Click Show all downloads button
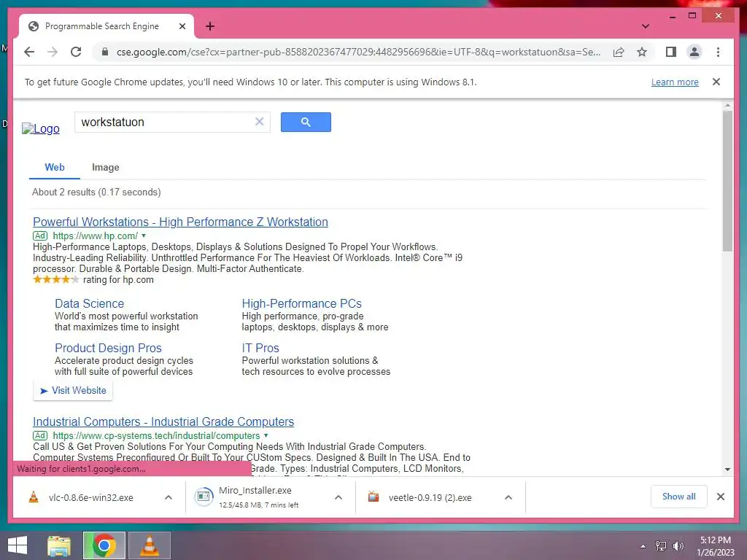 pos(679,497)
